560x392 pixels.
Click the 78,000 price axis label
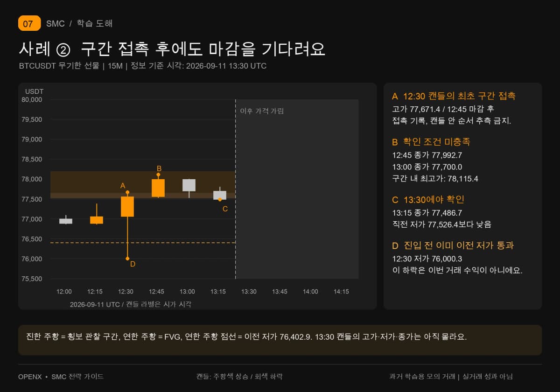click(32, 179)
